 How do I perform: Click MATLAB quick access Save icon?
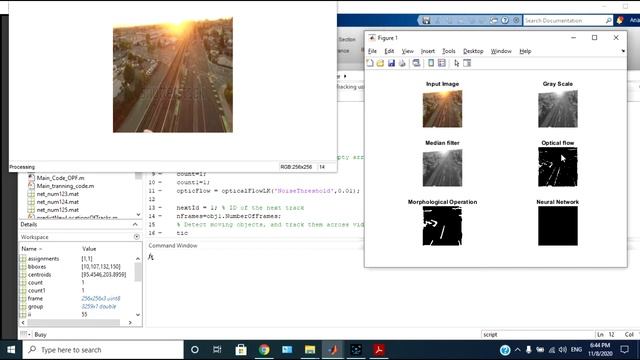pyautogui.click(x=426, y=20)
